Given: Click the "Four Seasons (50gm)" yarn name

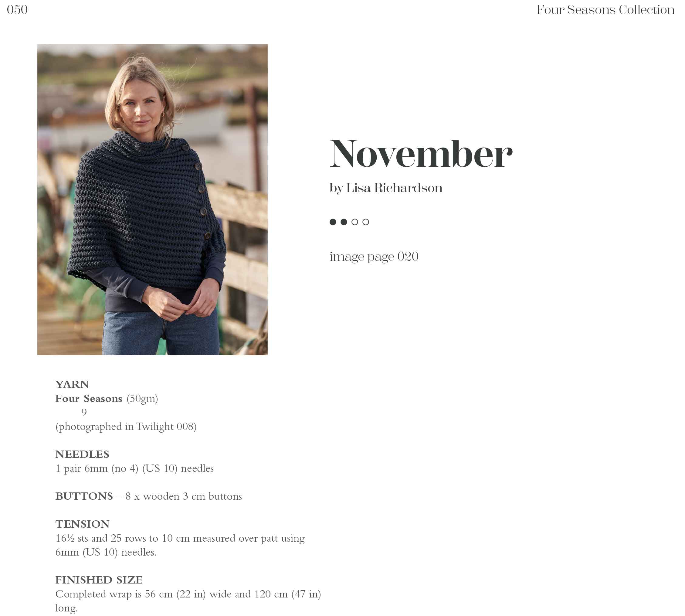Looking at the screenshot, I should 107,399.
